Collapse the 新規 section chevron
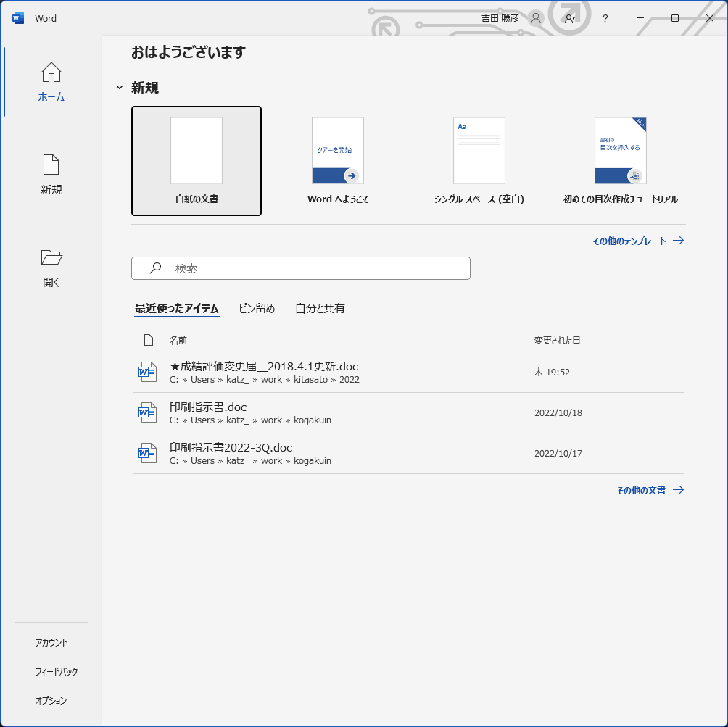Screen dimensions: 728x727 [x=120, y=88]
